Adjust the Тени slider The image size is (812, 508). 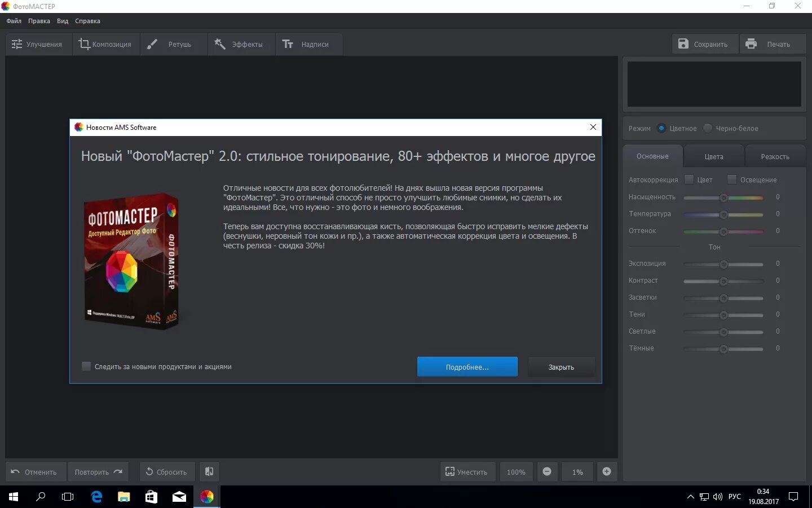[723, 315]
